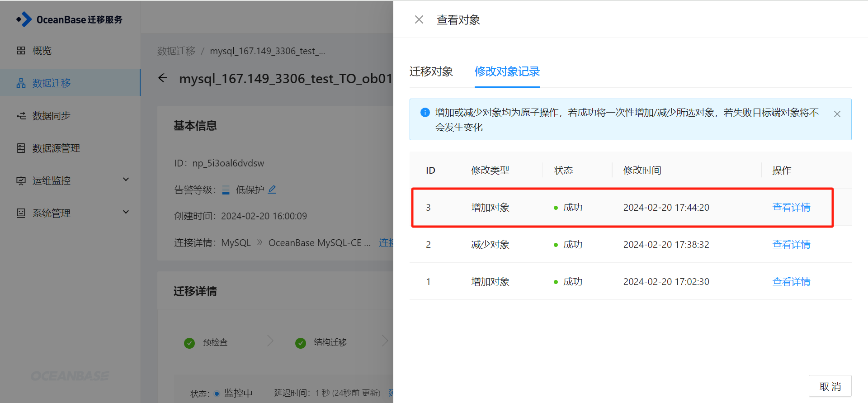The width and height of the screenshot is (868, 403).
Task: Click the 状态 column header
Action: pyautogui.click(x=563, y=171)
